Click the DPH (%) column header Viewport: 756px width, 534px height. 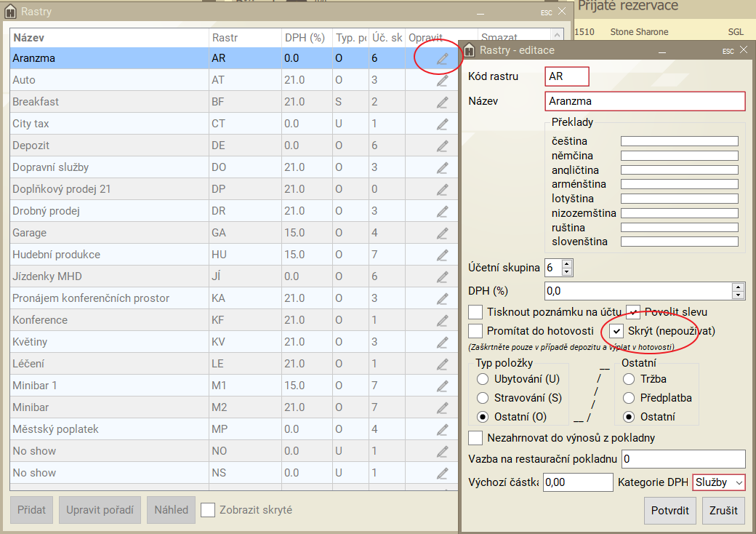click(305, 37)
